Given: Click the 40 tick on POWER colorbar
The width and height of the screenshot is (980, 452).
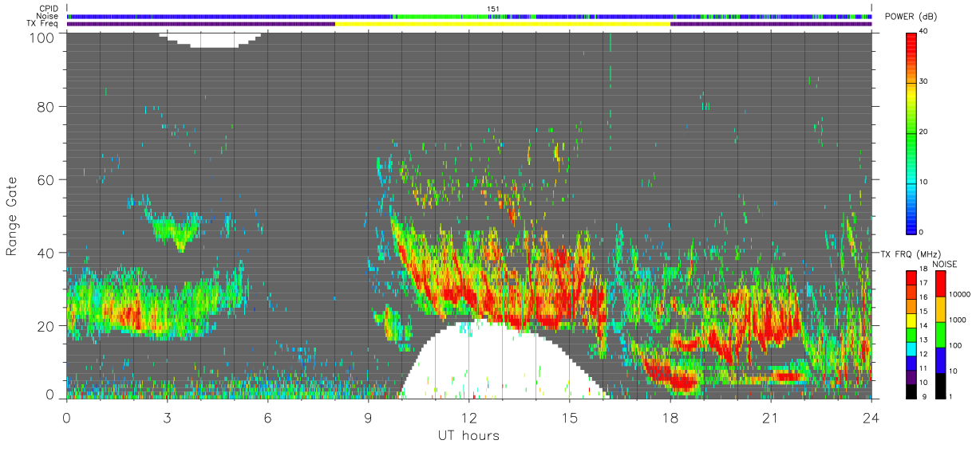Looking at the screenshot, I should coord(923,31).
